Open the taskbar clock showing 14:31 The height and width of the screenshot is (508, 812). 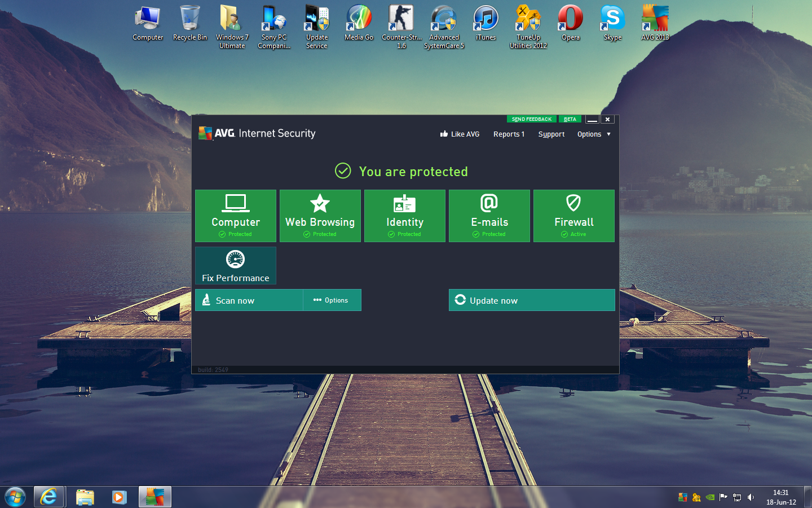pyautogui.click(x=781, y=497)
